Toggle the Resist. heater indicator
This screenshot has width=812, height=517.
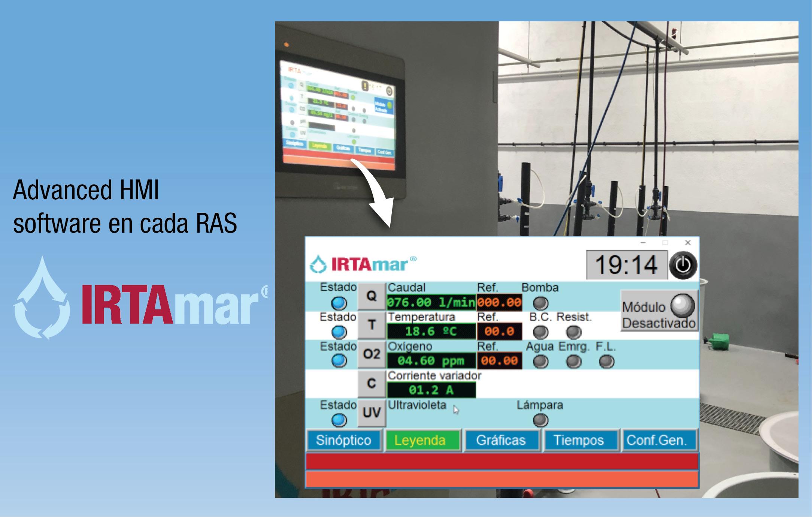coord(573,332)
